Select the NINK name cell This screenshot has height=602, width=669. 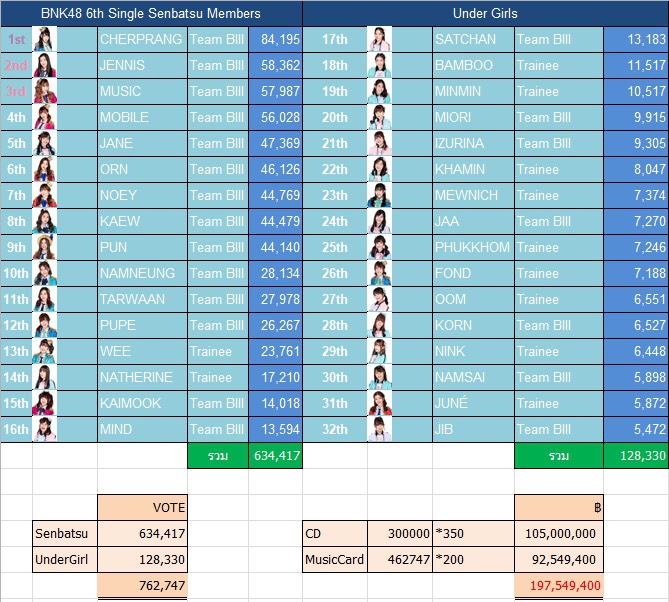(x=473, y=352)
